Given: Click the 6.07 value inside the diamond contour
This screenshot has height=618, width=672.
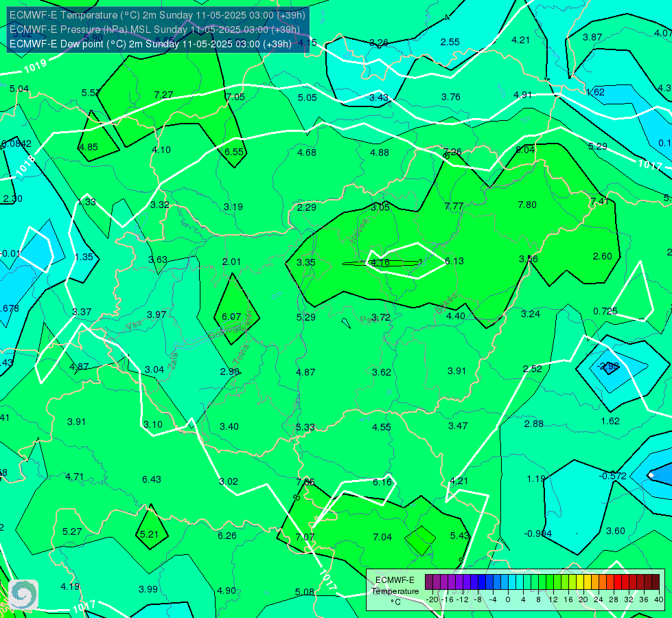Looking at the screenshot, I should click(x=231, y=317).
